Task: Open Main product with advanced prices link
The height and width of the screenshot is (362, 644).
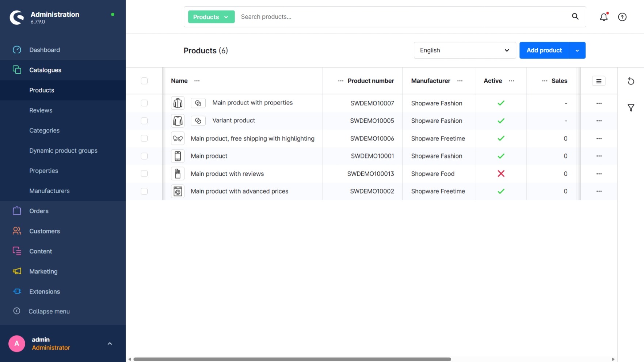Action: pyautogui.click(x=239, y=191)
